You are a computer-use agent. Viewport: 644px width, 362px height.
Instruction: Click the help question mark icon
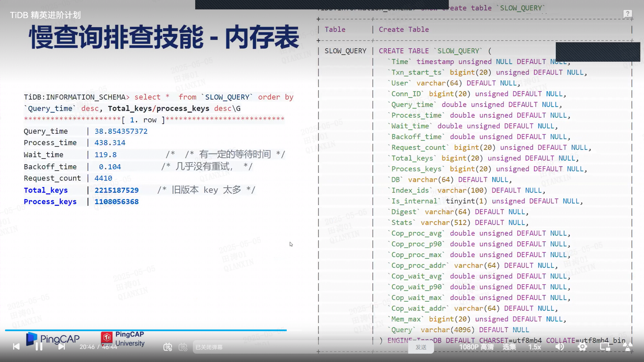coord(628,14)
